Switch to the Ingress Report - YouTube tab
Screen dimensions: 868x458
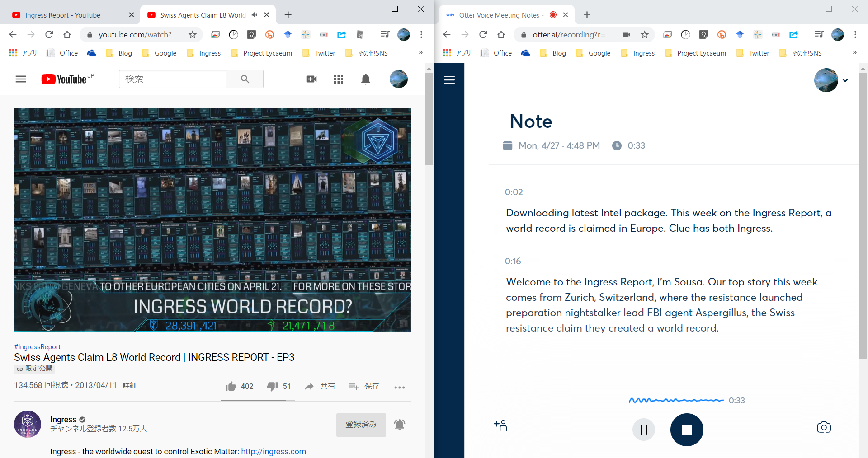tap(72, 15)
